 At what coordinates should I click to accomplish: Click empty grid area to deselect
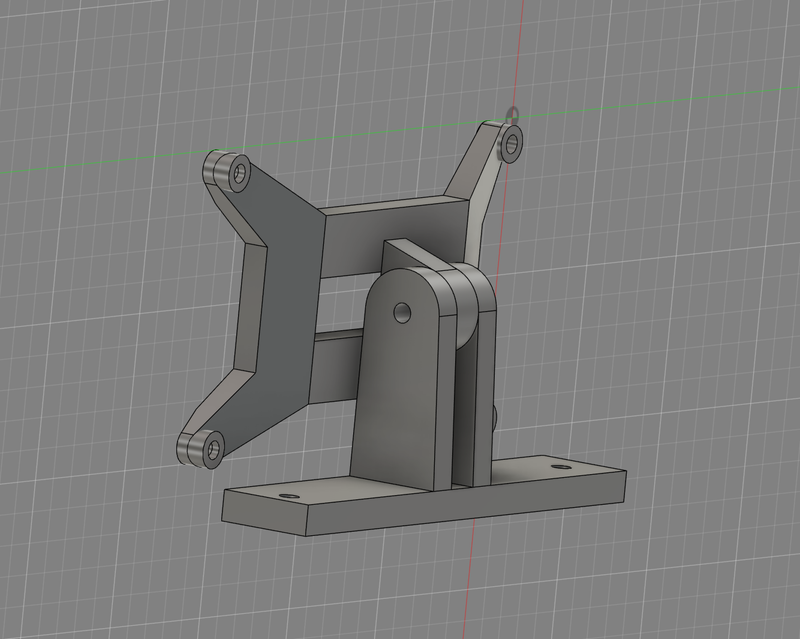point(680,300)
